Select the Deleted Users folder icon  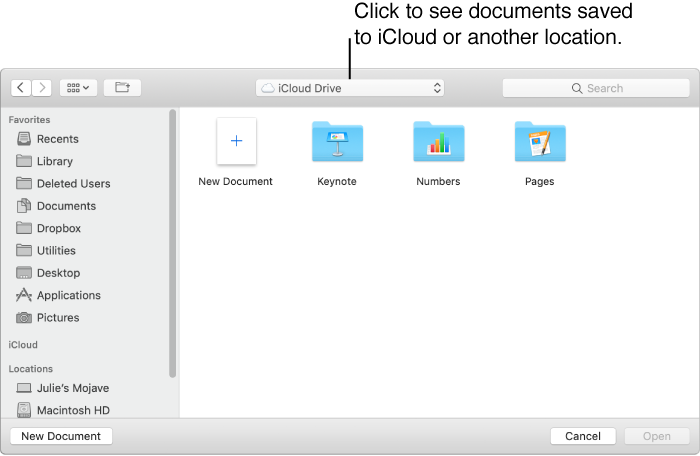click(24, 183)
